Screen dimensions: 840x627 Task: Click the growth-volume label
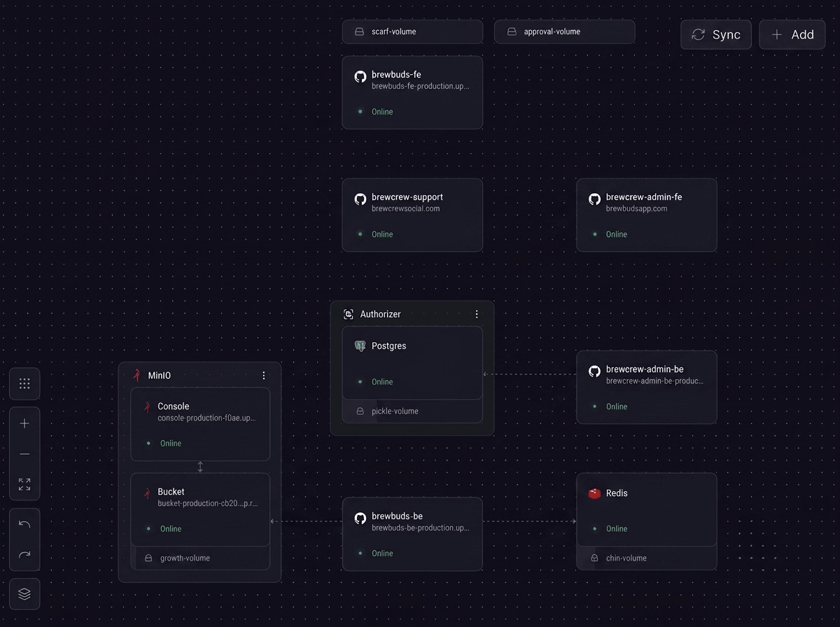pos(185,558)
